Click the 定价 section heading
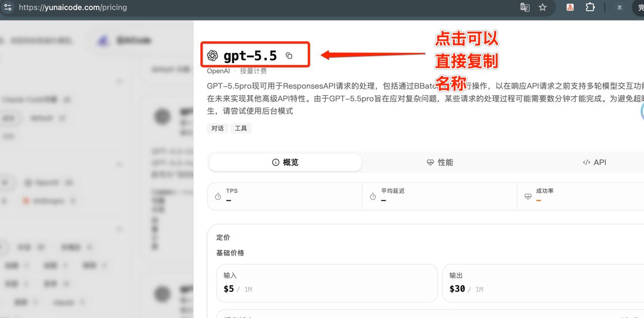 (x=223, y=237)
